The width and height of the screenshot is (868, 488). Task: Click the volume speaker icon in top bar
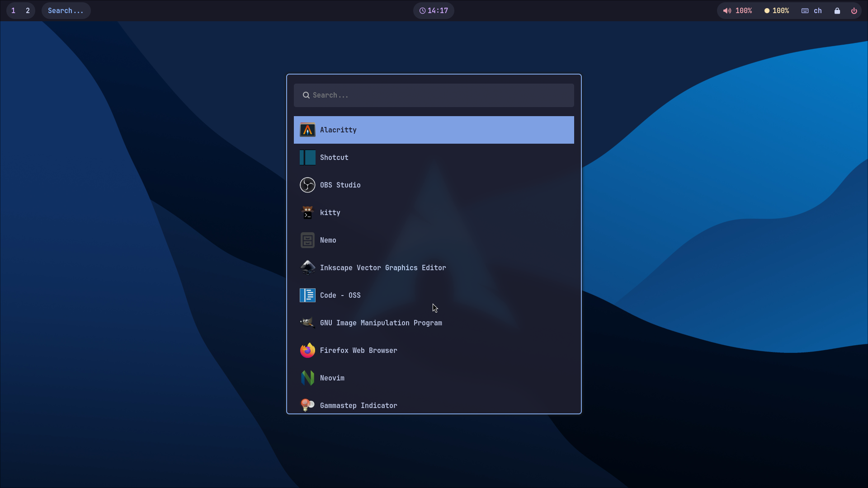click(727, 11)
